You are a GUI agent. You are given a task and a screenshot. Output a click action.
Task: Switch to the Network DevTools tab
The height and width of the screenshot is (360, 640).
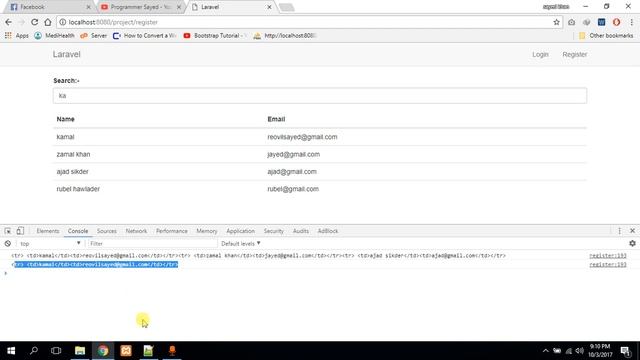pos(136,231)
